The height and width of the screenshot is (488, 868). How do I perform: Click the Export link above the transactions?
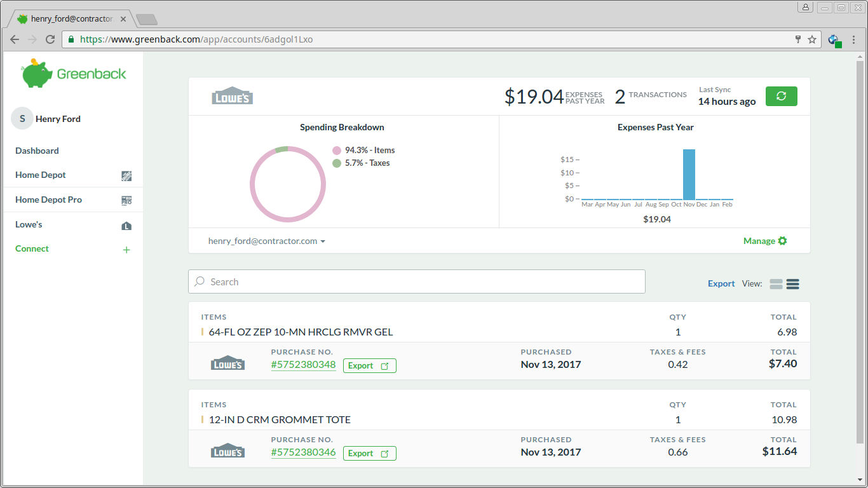(721, 284)
